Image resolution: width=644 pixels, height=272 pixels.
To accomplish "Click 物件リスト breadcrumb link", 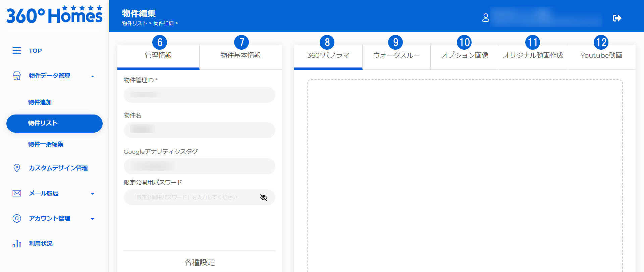I will pyautogui.click(x=134, y=24).
